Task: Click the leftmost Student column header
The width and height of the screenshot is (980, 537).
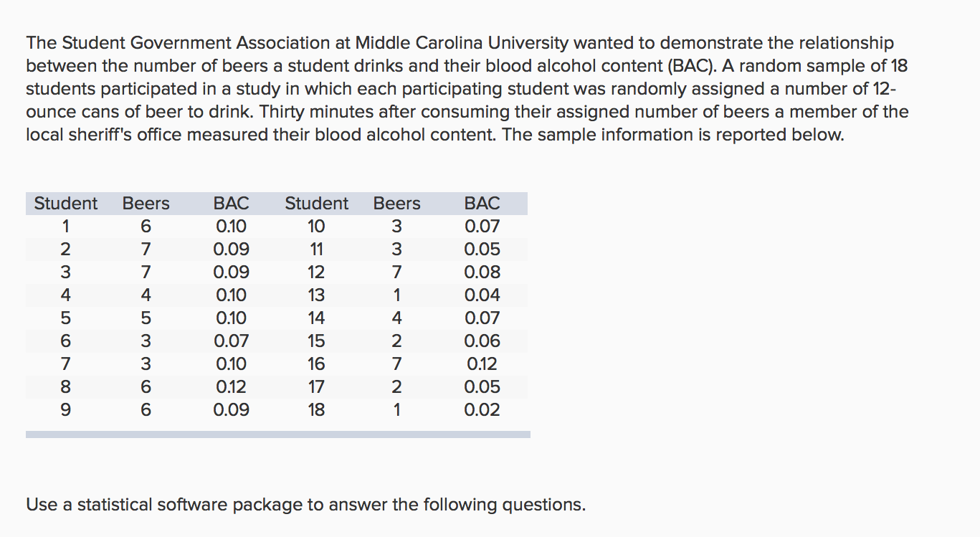Action: pos(66,204)
